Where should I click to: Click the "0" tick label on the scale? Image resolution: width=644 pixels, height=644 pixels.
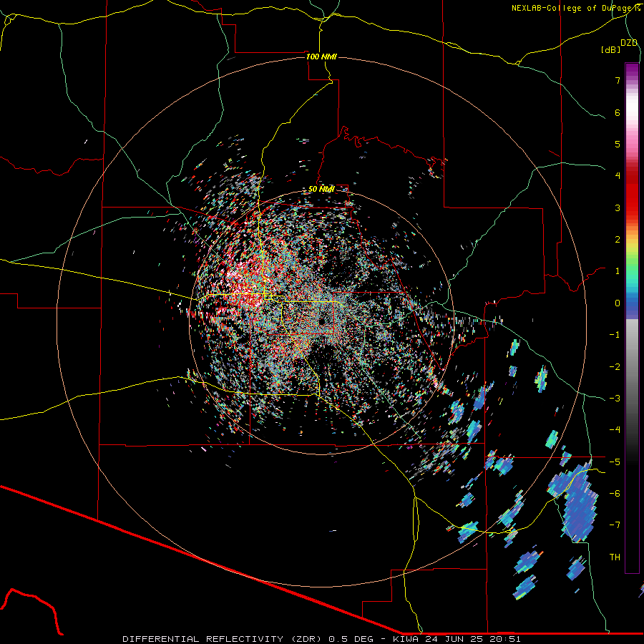coord(618,303)
